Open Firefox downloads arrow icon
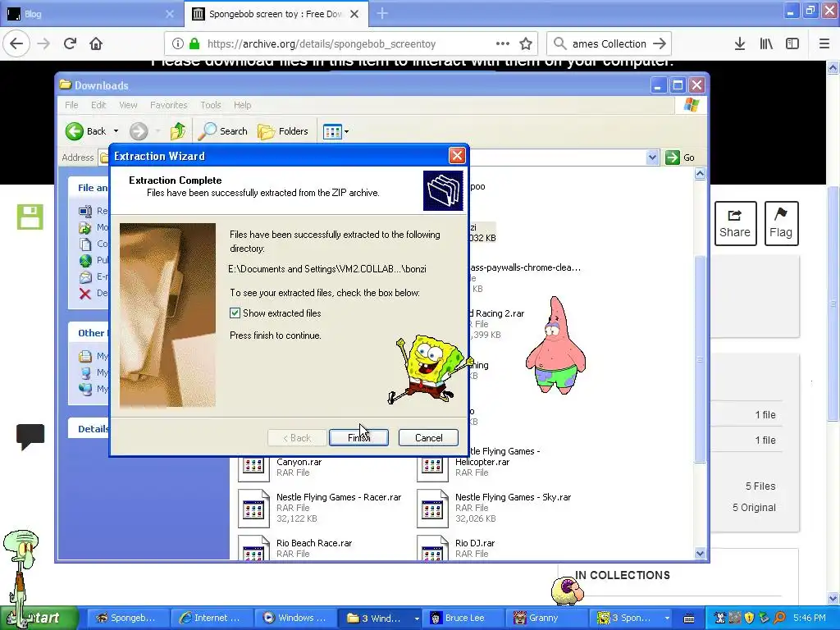 [x=740, y=44]
